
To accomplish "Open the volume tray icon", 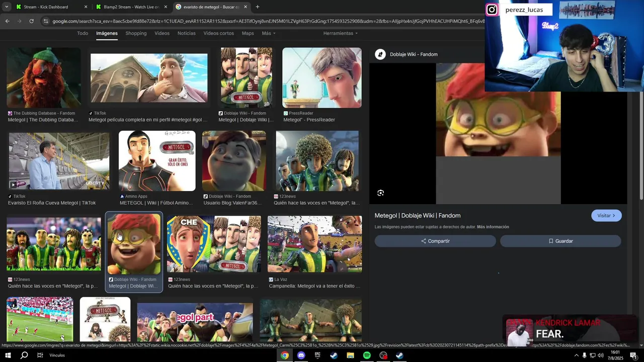I will tap(600, 355).
